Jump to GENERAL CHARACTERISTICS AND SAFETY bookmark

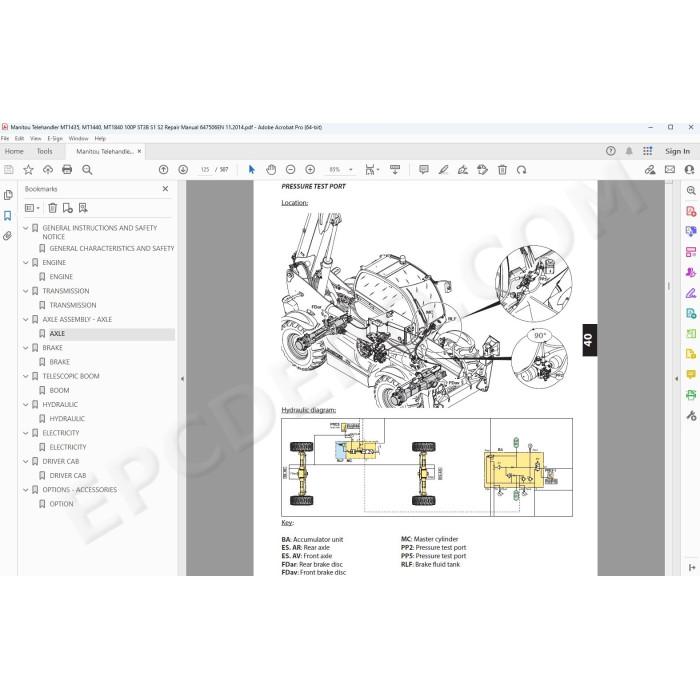tap(112, 248)
